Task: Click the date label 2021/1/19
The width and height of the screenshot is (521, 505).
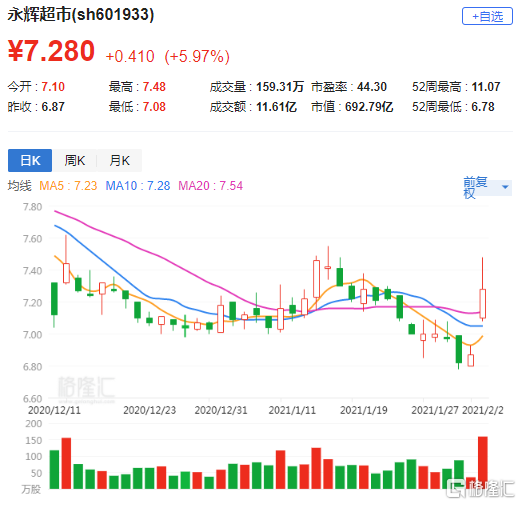Action: 363,410
